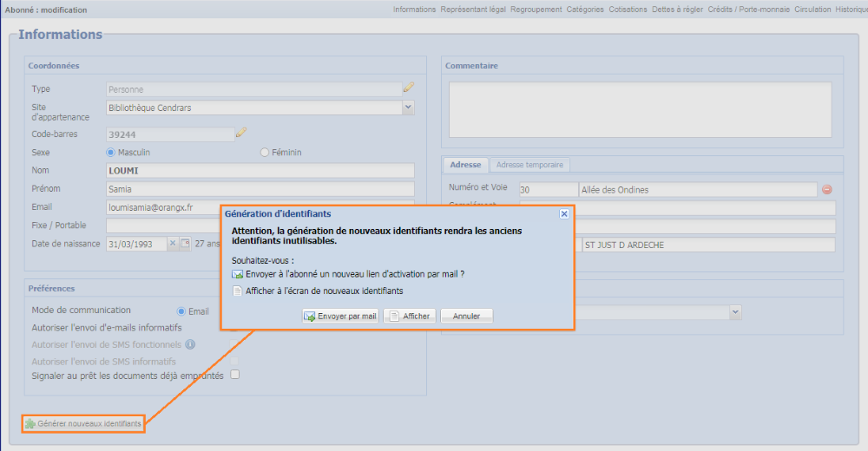This screenshot has height=451, width=868.
Task: Click the pencil icon beside the Type field
Action: (408, 88)
